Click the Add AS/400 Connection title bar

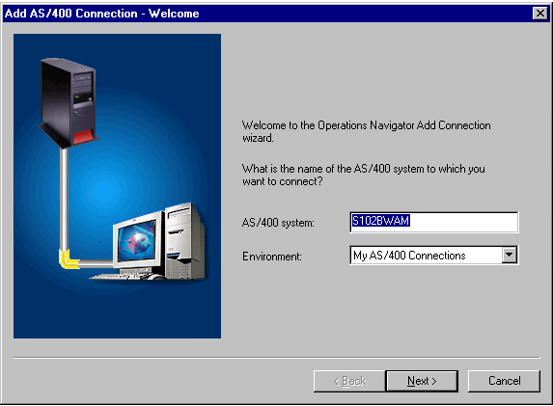click(268, 13)
